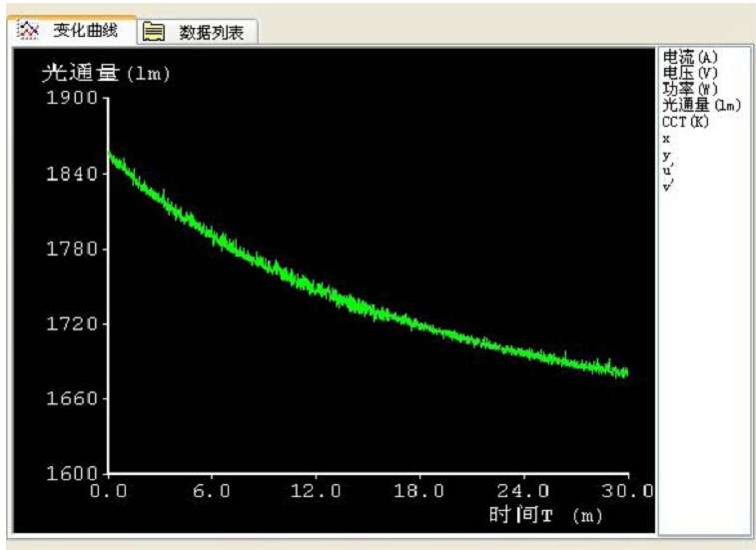
Task: Choose v' from the parameter list
Action: [667, 187]
